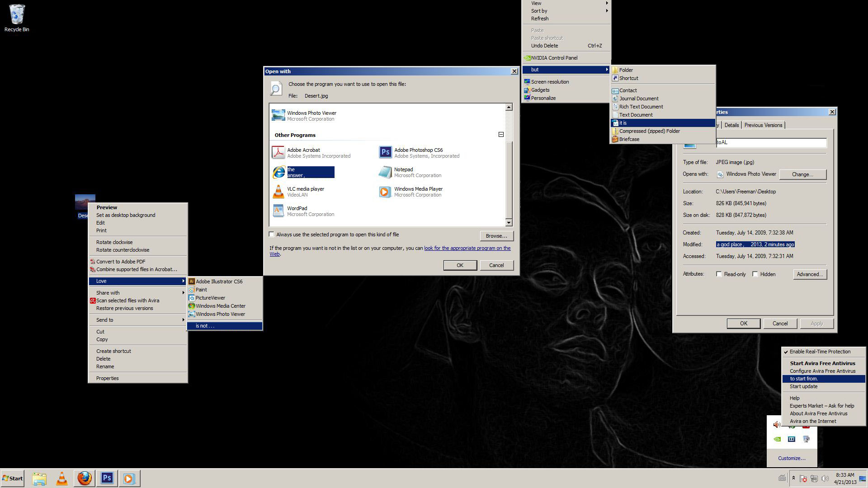The image size is (868, 488).
Task: Select Adobe Photoshop CS6 to open file
Action: tap(418, 153)
